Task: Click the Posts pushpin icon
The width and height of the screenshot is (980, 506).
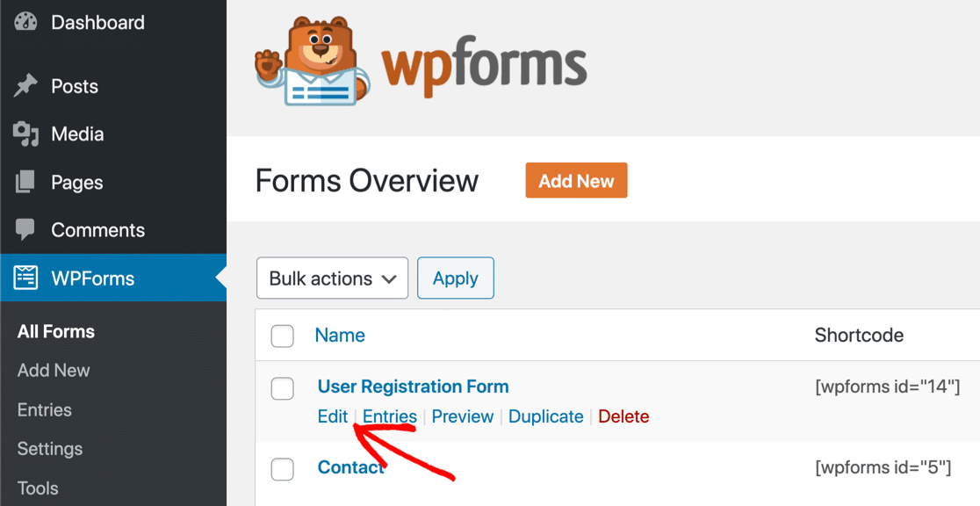Action: [25, 86]
